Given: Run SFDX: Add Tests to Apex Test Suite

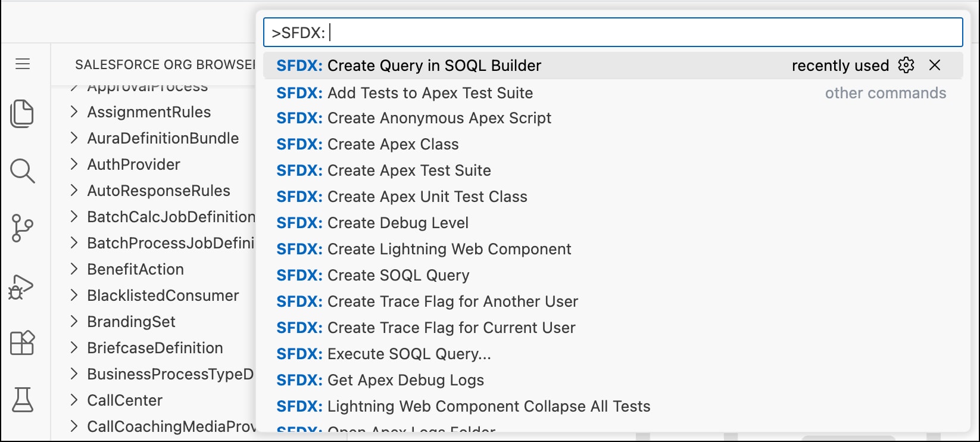Looking at the screenshot, I should coord(613,93).
